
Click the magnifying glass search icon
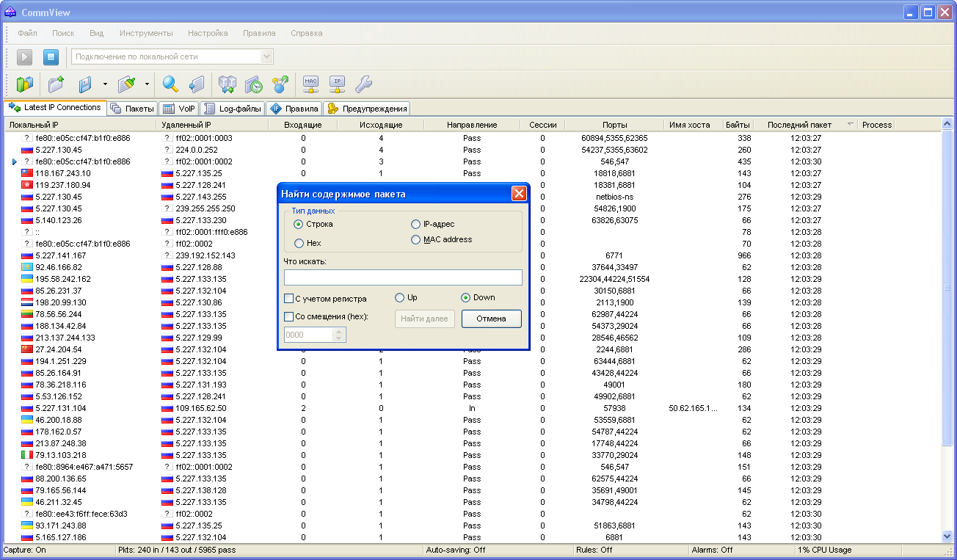(x=170, y=84)
